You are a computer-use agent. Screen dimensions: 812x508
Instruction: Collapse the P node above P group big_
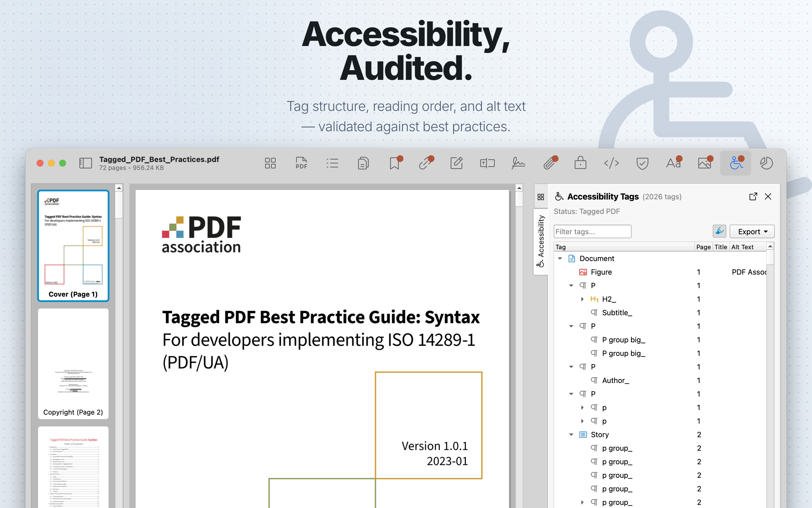[571, 326]
